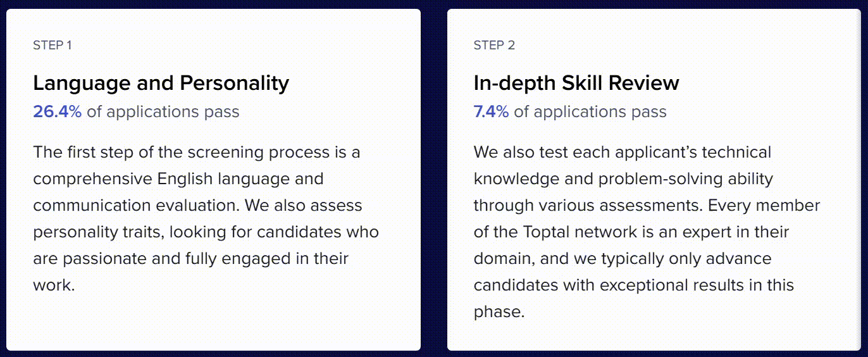The width and height of the screenshot is (868, 357).
Task: Select the In-depth Skill Review heading
Action: coord(576,83)
